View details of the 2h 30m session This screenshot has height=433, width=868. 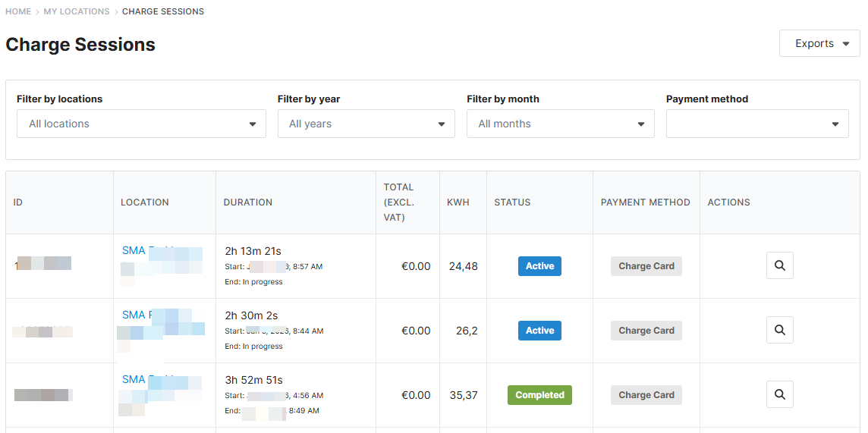click(x=779, y=331)
